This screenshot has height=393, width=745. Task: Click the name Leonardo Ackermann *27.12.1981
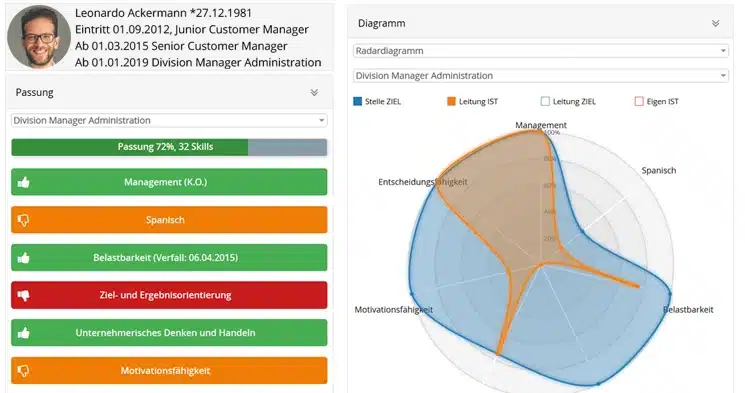[163, 13]
